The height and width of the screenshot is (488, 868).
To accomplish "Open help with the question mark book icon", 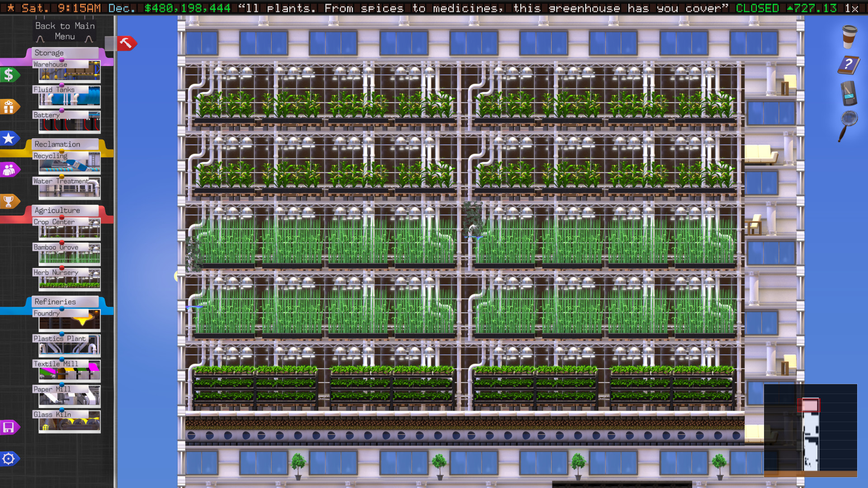I will coord(849,65).
